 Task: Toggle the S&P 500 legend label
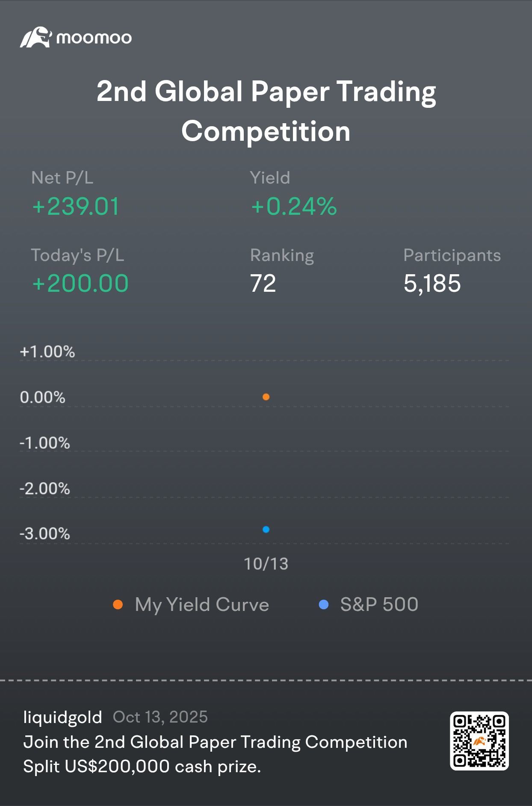click(x=379, y=604)
